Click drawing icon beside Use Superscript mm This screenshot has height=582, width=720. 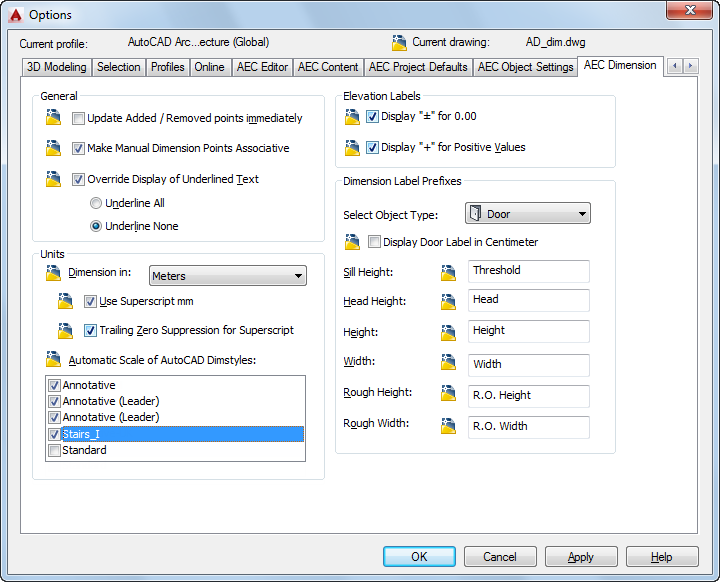pyautogui.click(x=65, y=301)
